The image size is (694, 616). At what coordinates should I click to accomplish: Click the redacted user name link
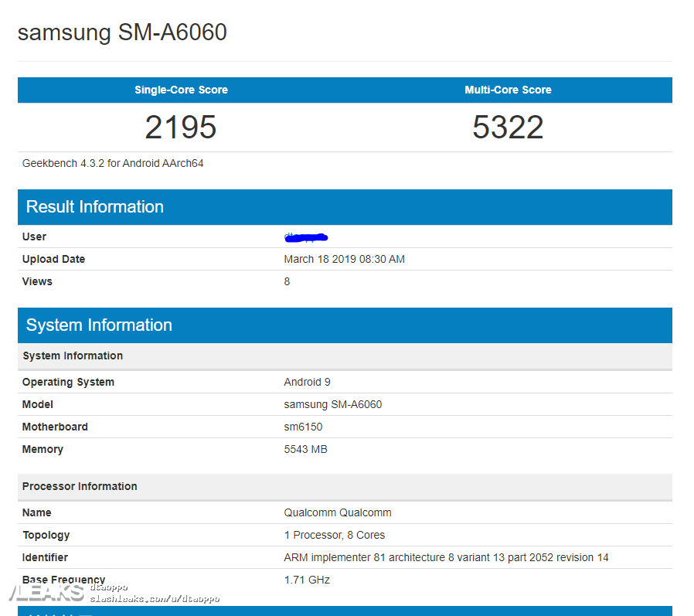[306, 236]
